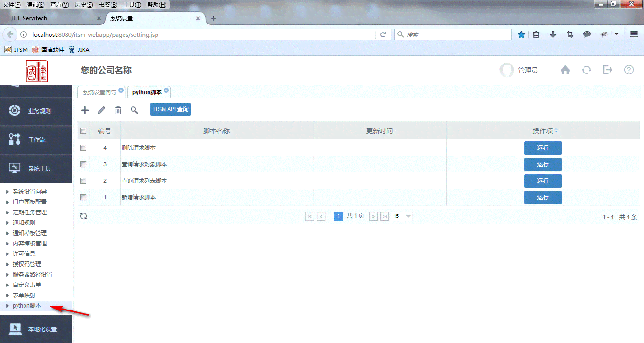
Task: Click the trash delete script icon
Action: pyautogui.click(x=118, y=110)
